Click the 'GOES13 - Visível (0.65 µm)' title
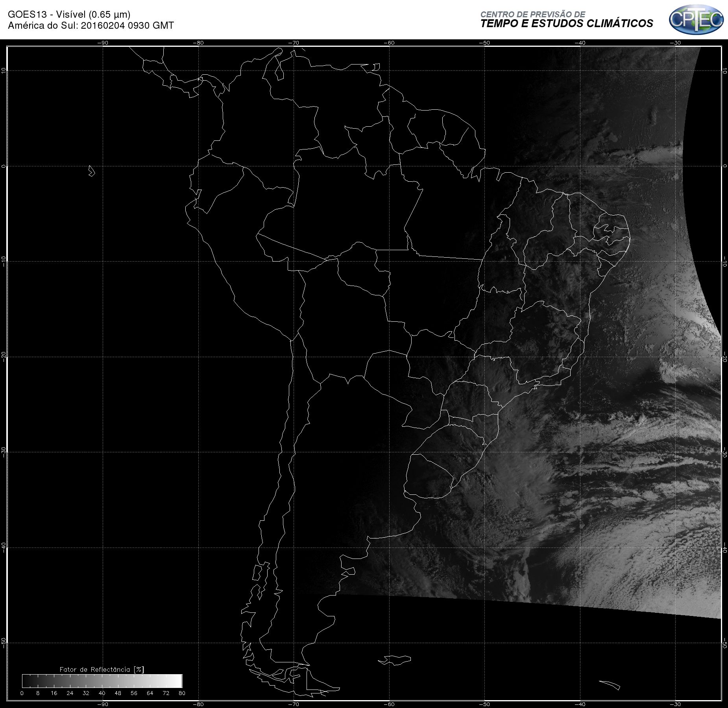The image size is (728, 708). (x=69, y=15)
